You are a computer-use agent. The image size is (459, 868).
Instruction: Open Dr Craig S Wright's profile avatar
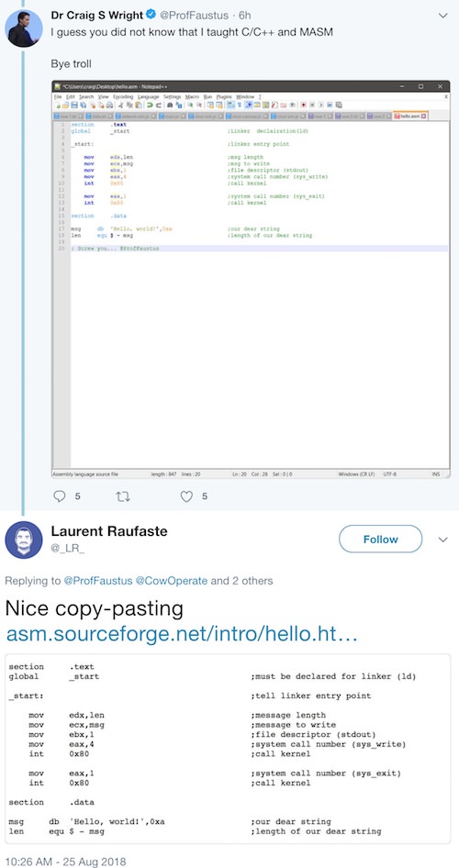point(24,28)
